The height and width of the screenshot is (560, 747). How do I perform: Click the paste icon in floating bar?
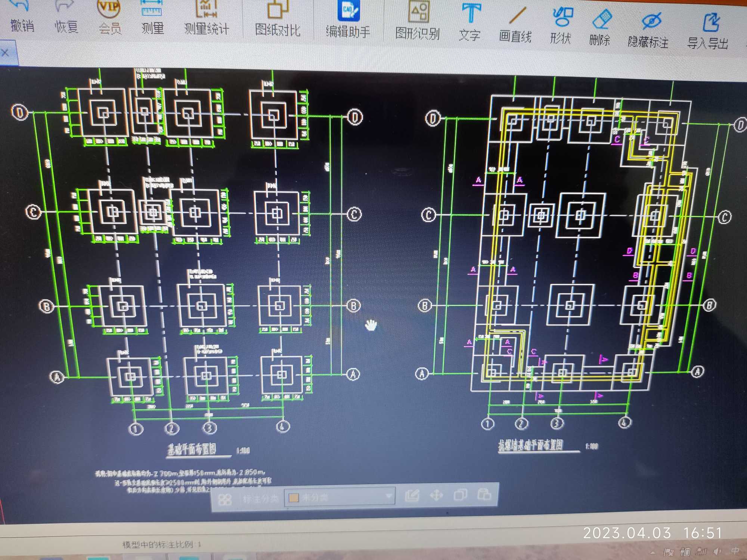484,494
